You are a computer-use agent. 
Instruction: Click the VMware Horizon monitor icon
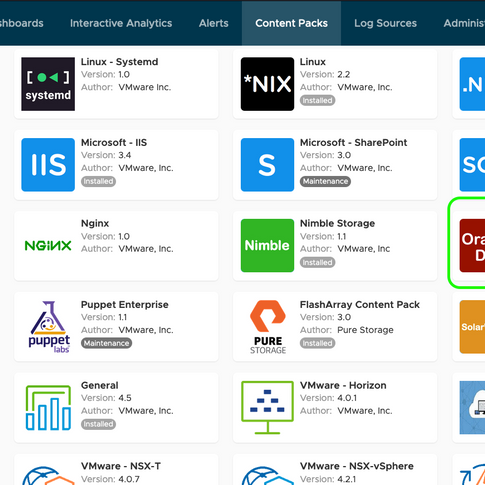pyautogui.click(x=267, y=408)
